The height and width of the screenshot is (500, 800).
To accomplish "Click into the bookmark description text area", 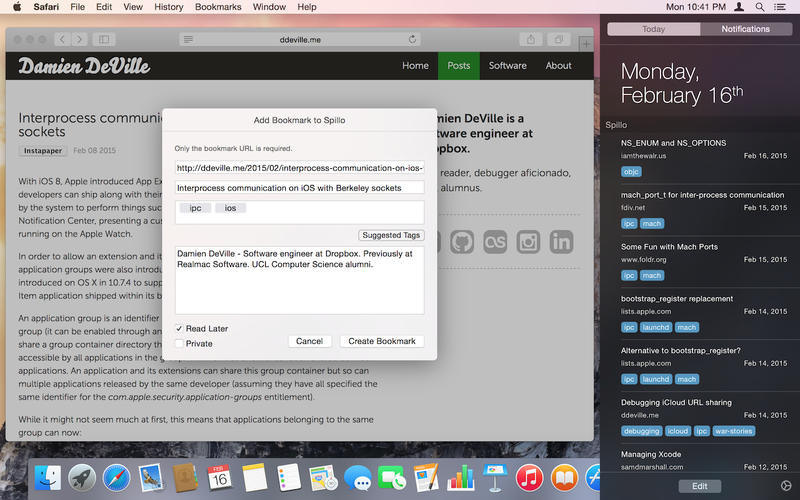I will (299, 280).
